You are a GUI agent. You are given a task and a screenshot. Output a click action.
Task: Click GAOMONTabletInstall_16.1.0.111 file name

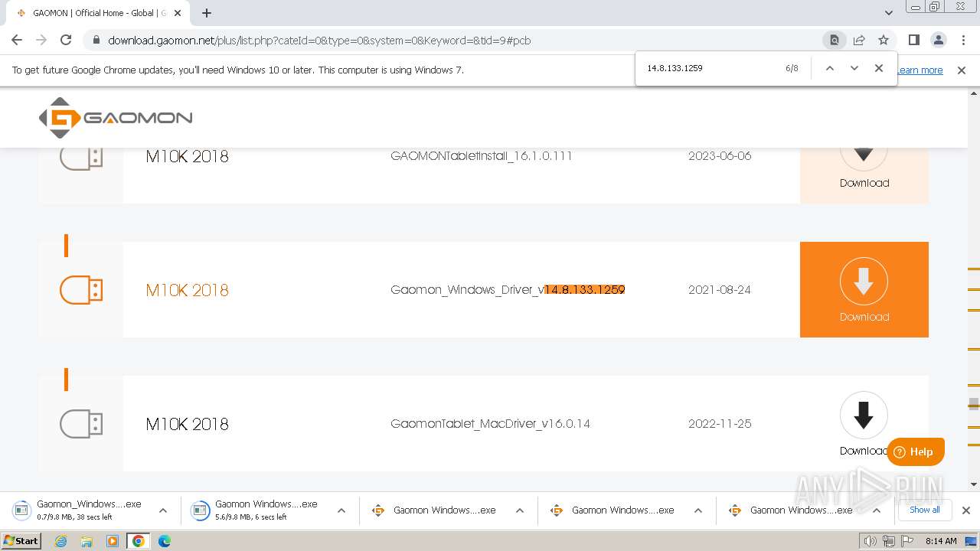pos(482,156)
